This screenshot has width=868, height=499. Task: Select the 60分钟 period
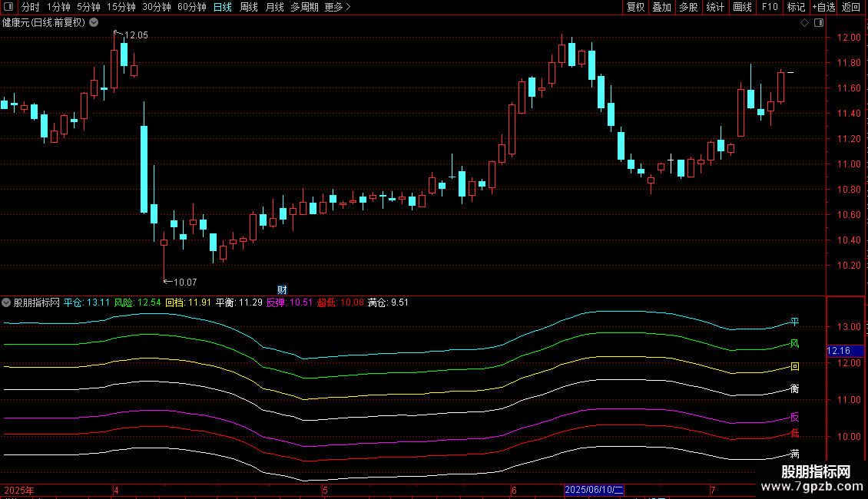pyautogui.click(x=192, y=7)
